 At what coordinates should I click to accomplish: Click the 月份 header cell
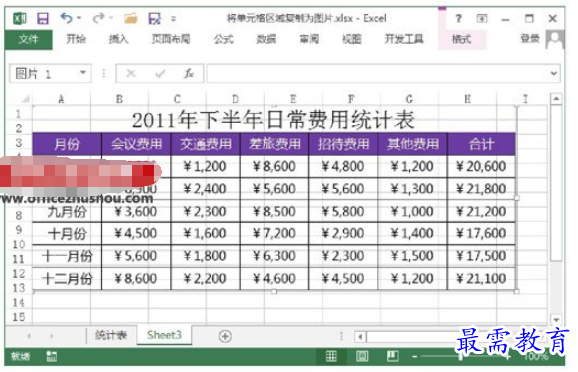(x=67, y=144)
